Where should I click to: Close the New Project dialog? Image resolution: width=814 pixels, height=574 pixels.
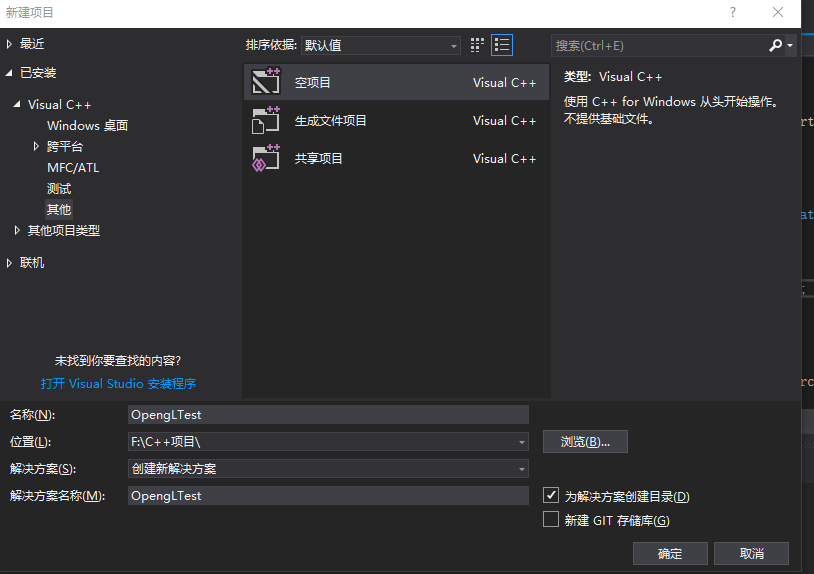tap(778, 12)
